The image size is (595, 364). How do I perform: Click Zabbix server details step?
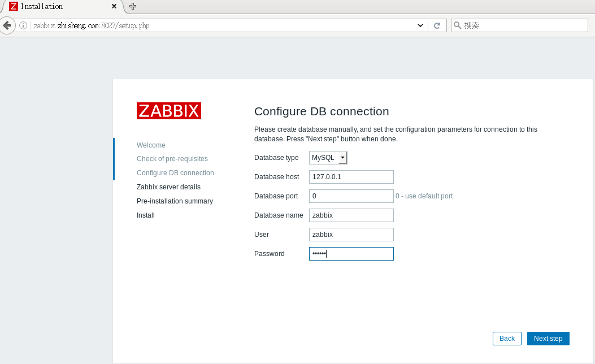(168, 187)
